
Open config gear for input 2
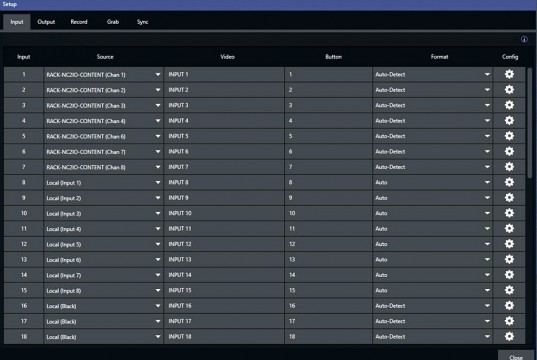(509, 90)
